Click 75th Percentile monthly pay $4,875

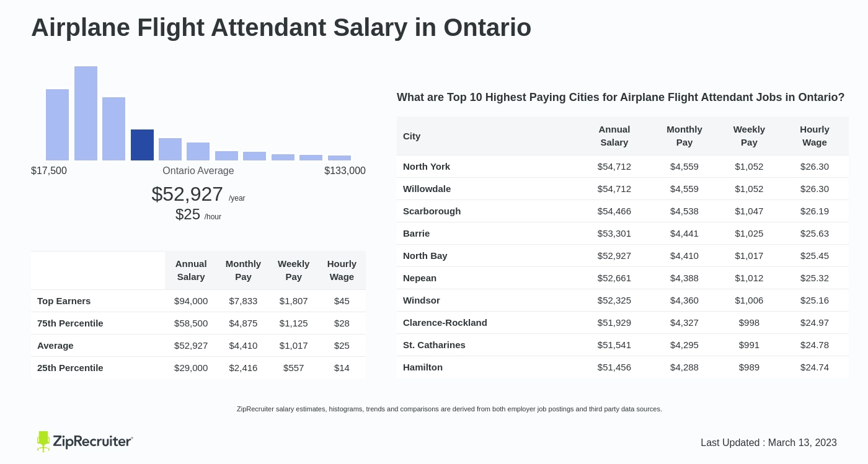pos(243,323)
